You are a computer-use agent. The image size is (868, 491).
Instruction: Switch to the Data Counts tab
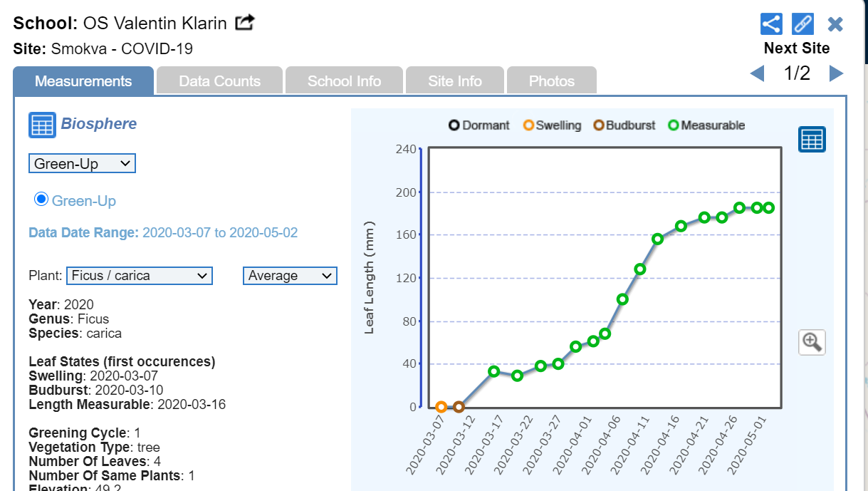click(219, 81)
